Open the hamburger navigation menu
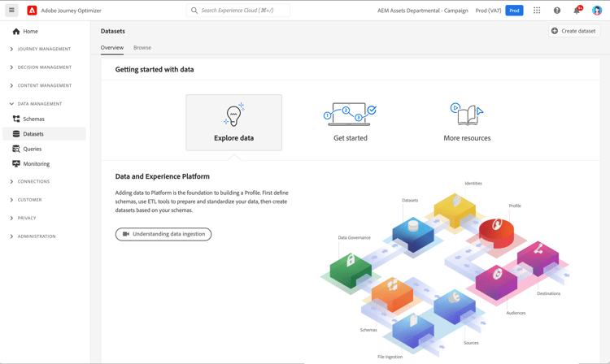 click(11, 11)
